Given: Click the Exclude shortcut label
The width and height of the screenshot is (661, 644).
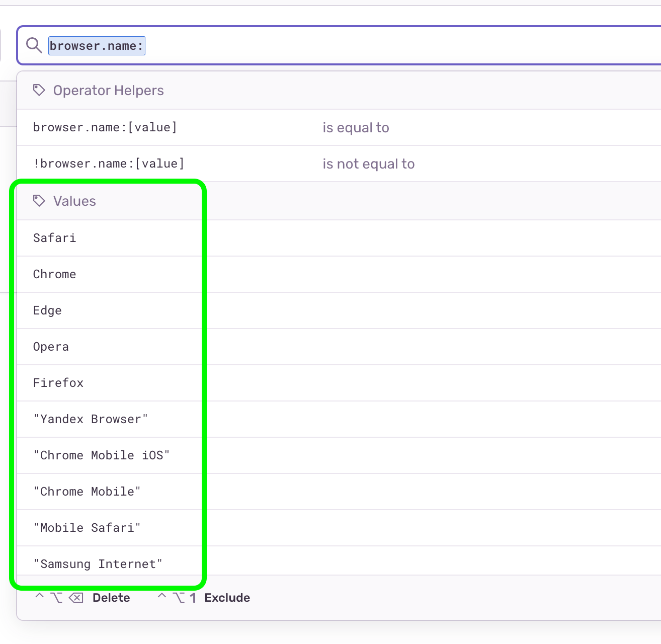Looking at the screenshot, I should click(227, 597).
